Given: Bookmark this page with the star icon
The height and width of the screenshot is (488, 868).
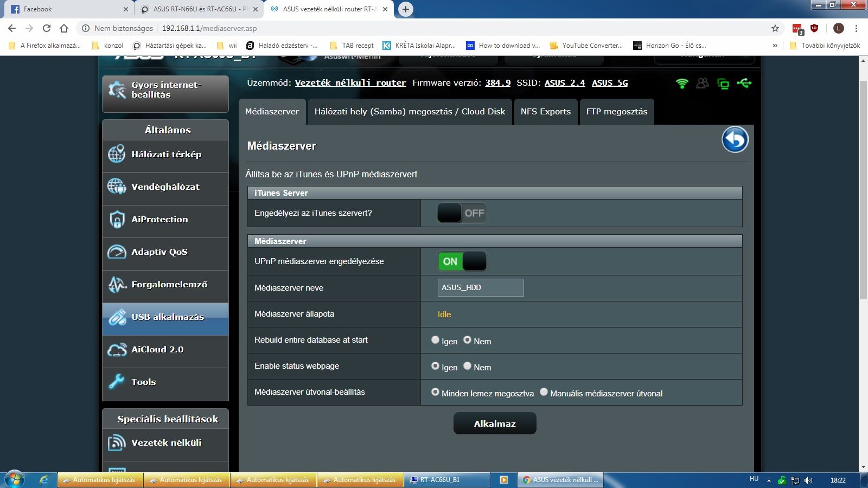Looking at the screenshot, I should [775, 28].
